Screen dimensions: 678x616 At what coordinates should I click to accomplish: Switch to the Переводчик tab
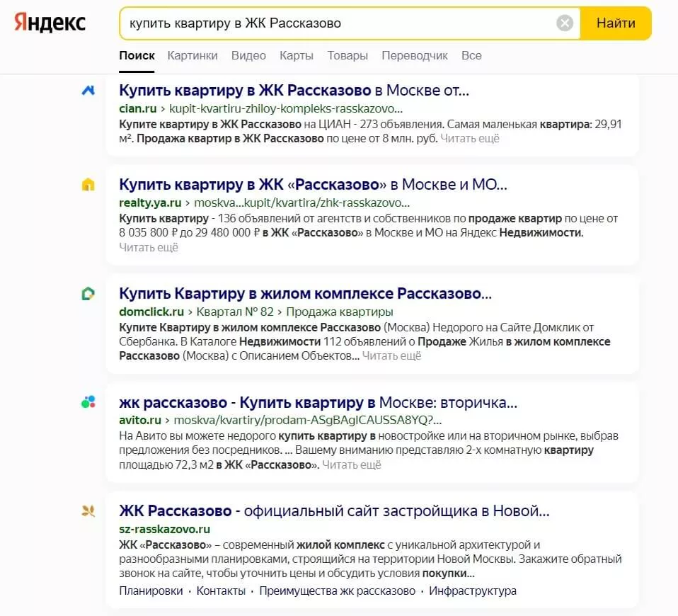pyautogui.click(x=415, y=55)
